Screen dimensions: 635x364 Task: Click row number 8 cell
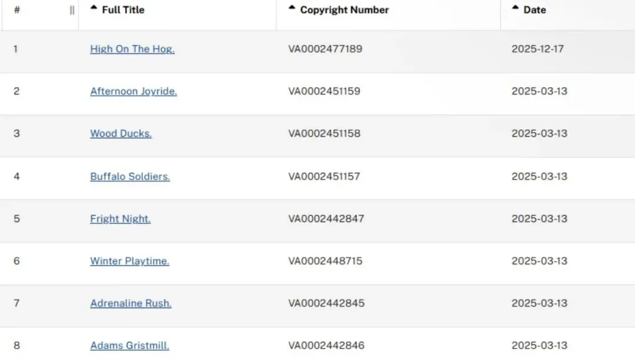[x=16, y=346]
